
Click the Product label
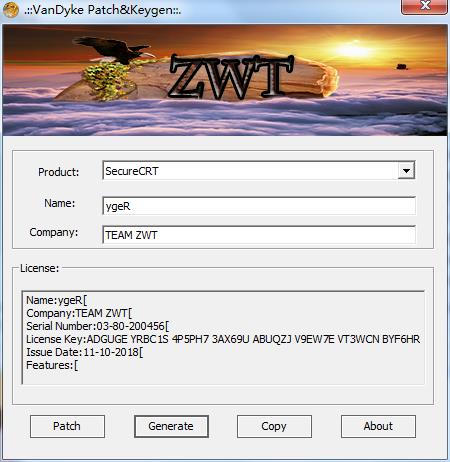click(59, 172)
